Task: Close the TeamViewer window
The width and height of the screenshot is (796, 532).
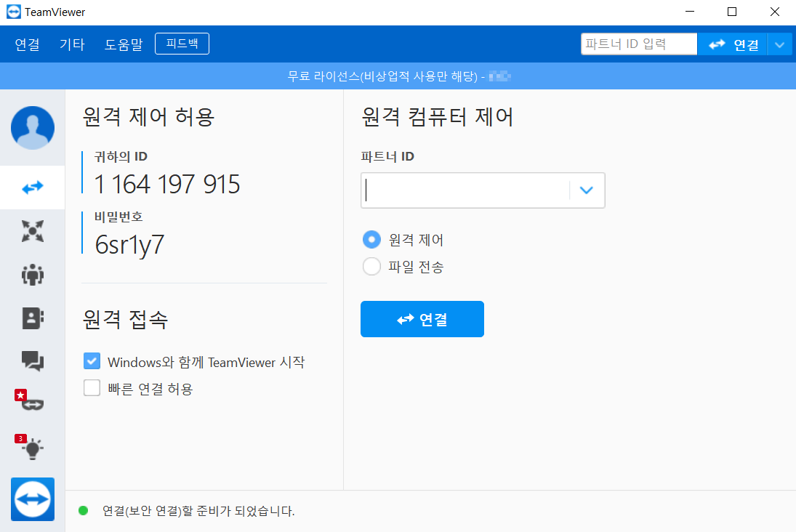Action: coord(775,12)
